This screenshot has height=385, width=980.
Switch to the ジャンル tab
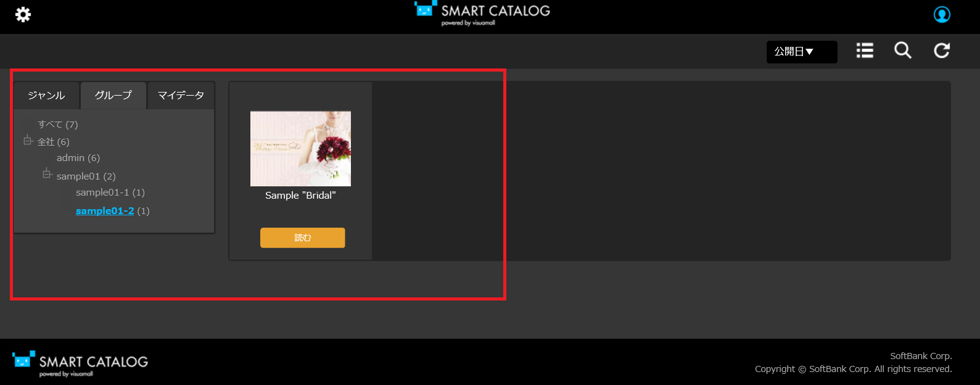pos(46,96)
